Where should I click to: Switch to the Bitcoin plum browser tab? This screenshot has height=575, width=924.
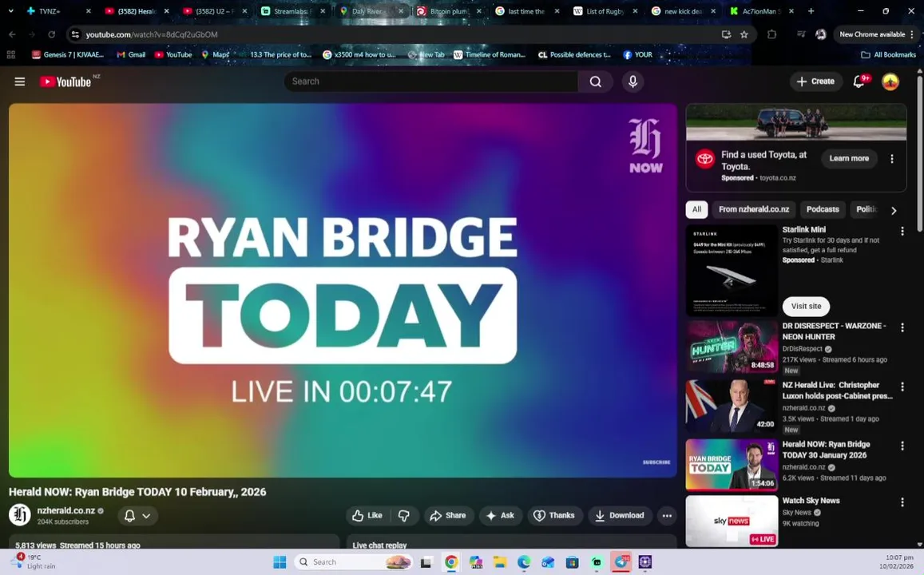[x=448, y=10]
